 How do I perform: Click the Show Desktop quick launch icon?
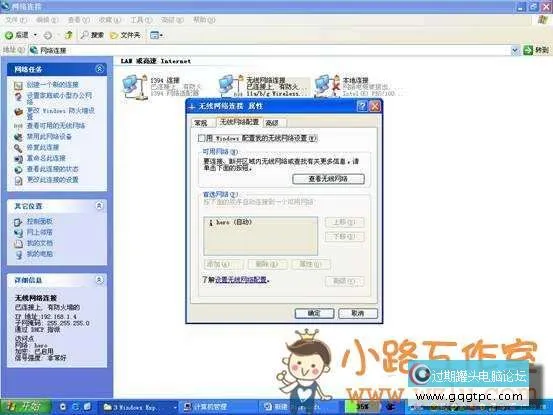(x=87, y=407)
